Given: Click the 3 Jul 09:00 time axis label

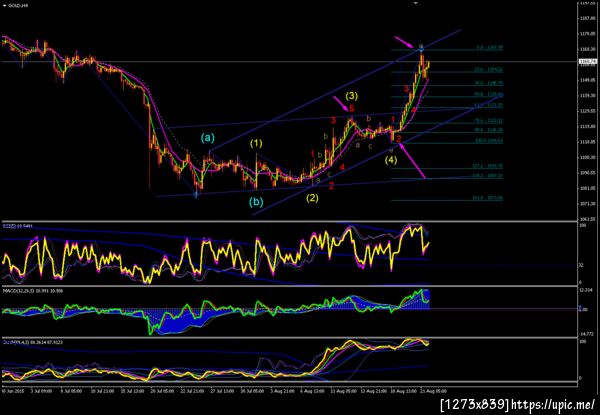Looking at the screenshot, I should click(x=40, y=391).
